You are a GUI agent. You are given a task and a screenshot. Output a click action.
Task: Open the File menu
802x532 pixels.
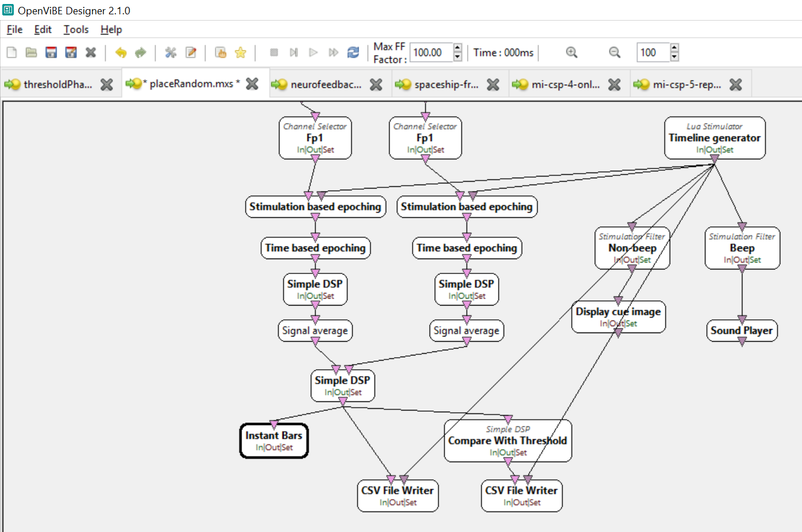coord(14,29)
